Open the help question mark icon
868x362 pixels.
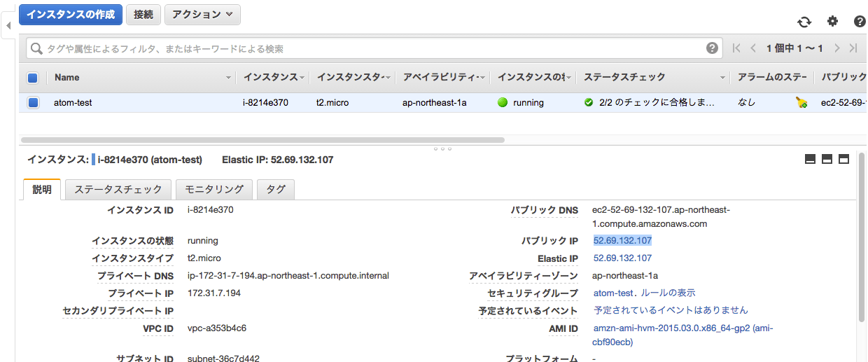pos(860,22)
